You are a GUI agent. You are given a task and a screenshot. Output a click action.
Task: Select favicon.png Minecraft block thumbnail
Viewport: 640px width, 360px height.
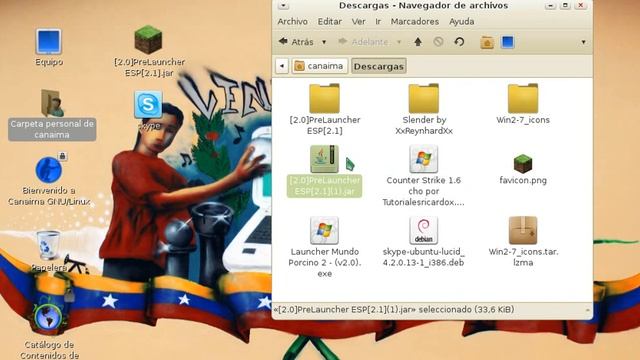[523, 164]
